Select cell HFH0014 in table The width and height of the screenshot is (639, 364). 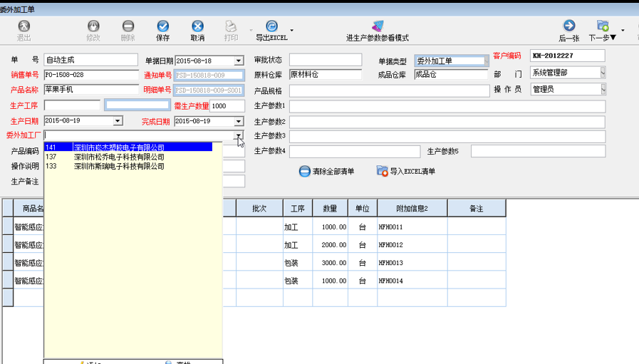412,281
